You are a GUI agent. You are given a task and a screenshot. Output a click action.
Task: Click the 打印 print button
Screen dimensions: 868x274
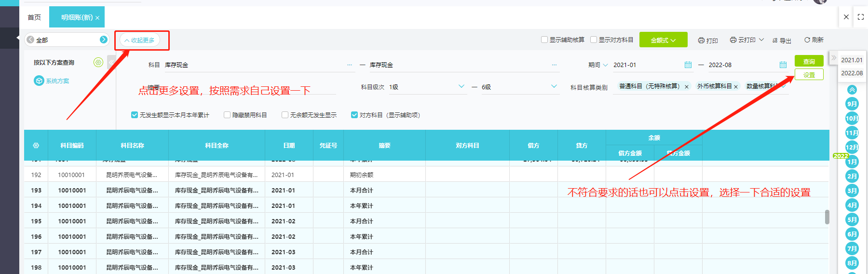tap(708, 41)
